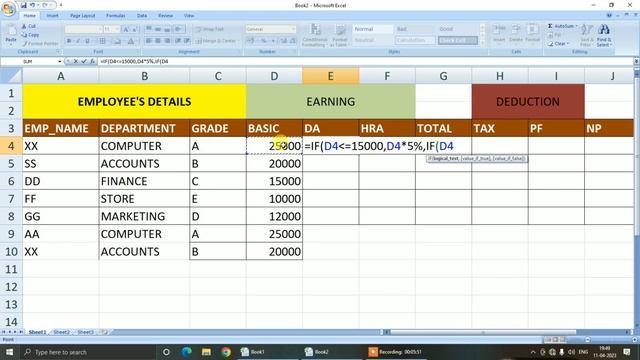Image resolution: width=640 pixels, height=360 pixels.
Task: Apply the Bad cell style
Action: (415, 29)
